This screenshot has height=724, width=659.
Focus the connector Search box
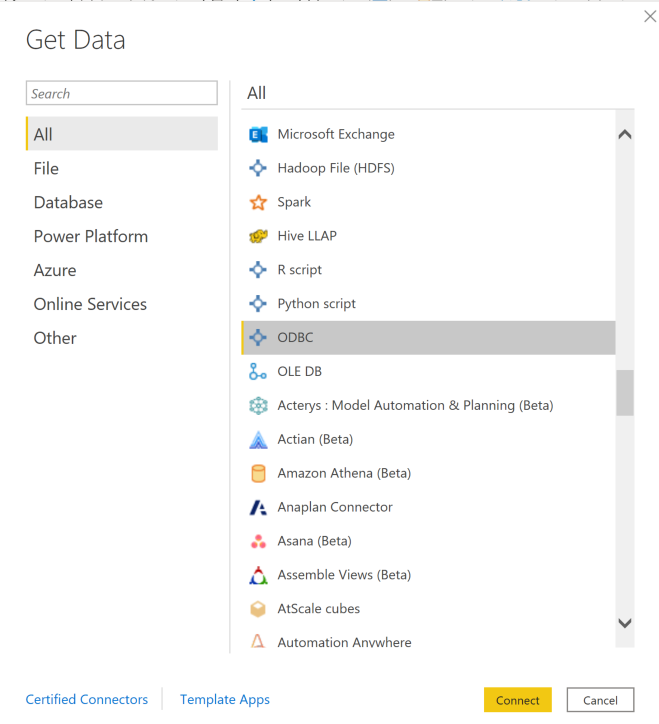point(122,93)
